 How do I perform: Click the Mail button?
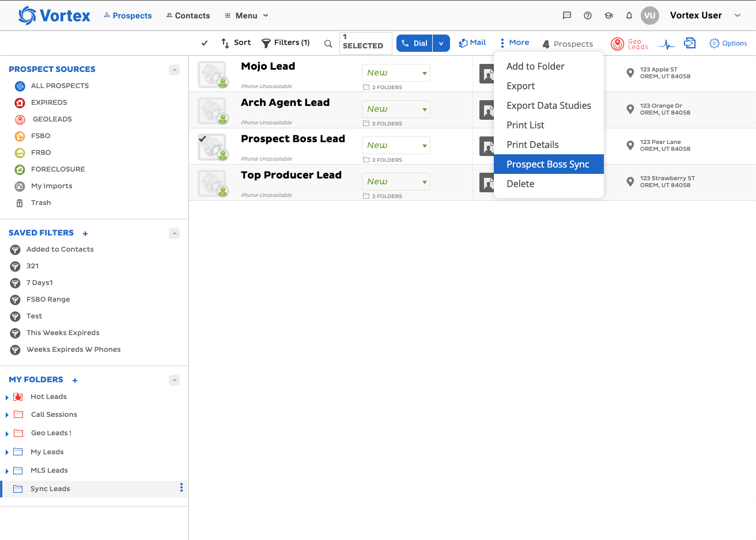[x=472, y=43]
